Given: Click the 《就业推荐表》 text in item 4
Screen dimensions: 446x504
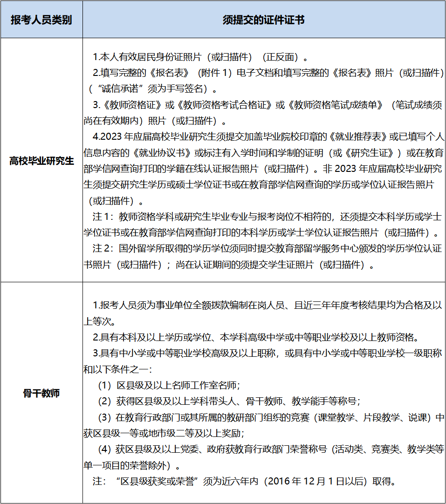Looking at the screenshot, I should [x=359, y=137].
